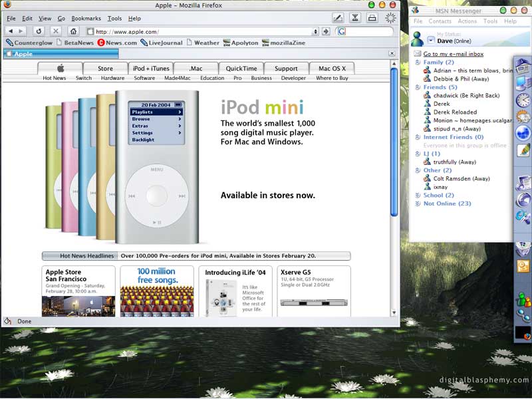The height and width of the screenshot is (399, 532).
Task: Open the MSN Messenger Contacts menu
Action: point(440,21)
